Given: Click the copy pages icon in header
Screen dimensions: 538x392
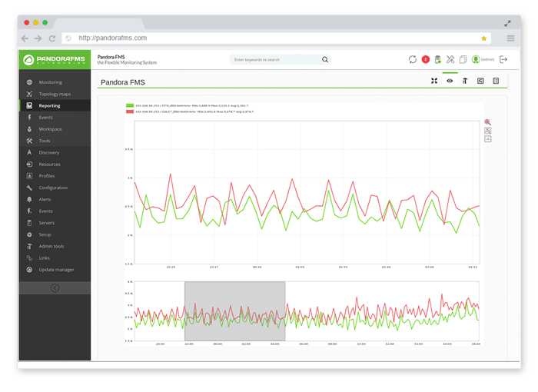Looking at the screenshot, I should tap(463, 59).
